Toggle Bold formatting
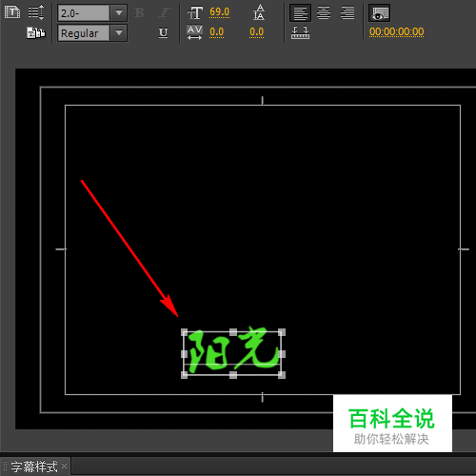This screenshot has width=476, height=476. click(x=139, y=13)
